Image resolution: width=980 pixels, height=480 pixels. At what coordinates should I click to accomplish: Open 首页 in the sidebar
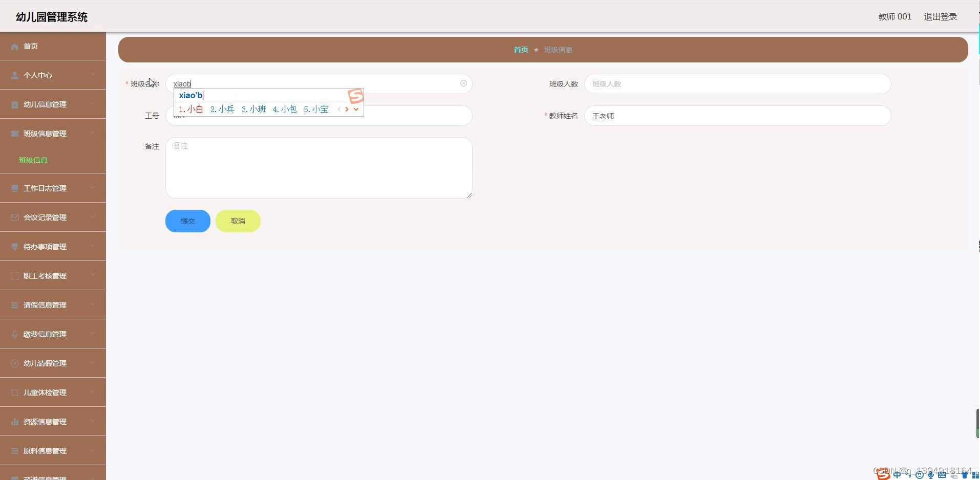[x=53, y=46]
